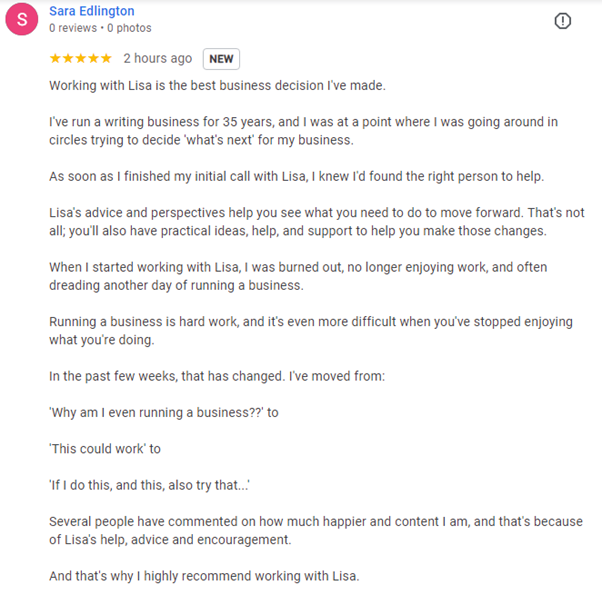Viewport: 602px width, 595px height.
Task: Click the '0 reviews · 0 photos' text
Action: [101, 29]
